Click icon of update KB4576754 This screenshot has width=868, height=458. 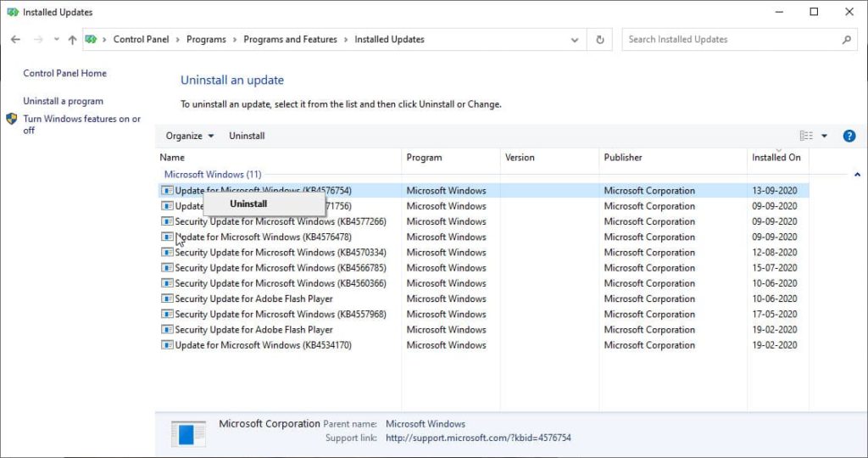[167, 191]
